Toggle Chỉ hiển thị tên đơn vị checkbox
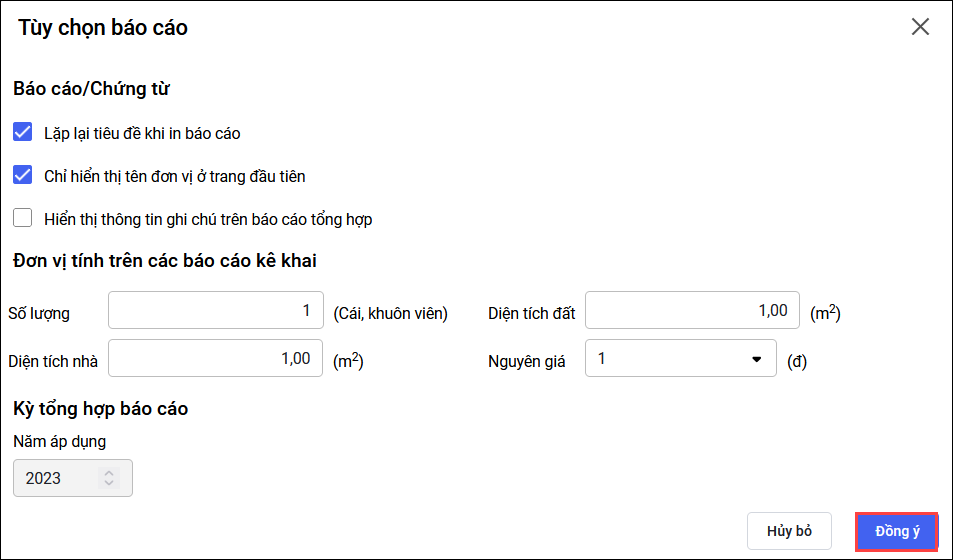Viewport: 953px width, 560px height. (23, 175)
